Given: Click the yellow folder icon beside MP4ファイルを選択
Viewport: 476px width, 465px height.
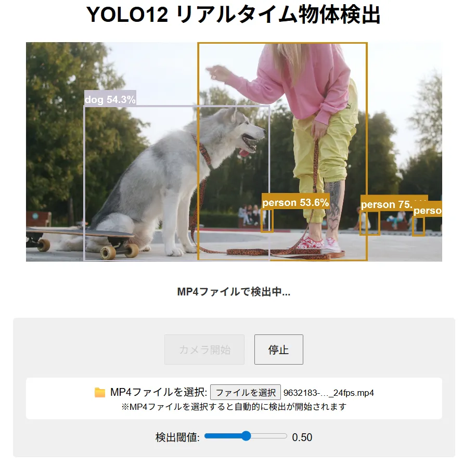Looking at the screenshot, I should click(x=100, y=393).
